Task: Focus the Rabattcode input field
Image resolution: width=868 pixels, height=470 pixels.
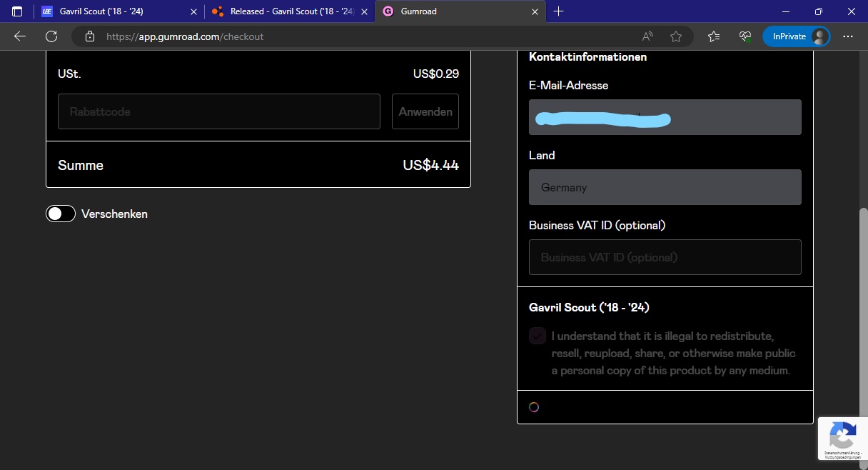Action: (219, 111)
